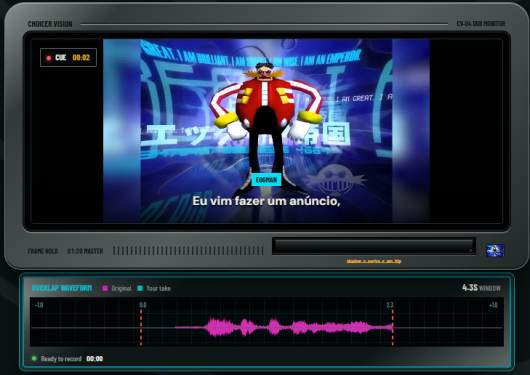Open the small video thumbnail beside the tape slot
Image resolution: width=530 pixels, height=375 pixels.
point(495,251)
